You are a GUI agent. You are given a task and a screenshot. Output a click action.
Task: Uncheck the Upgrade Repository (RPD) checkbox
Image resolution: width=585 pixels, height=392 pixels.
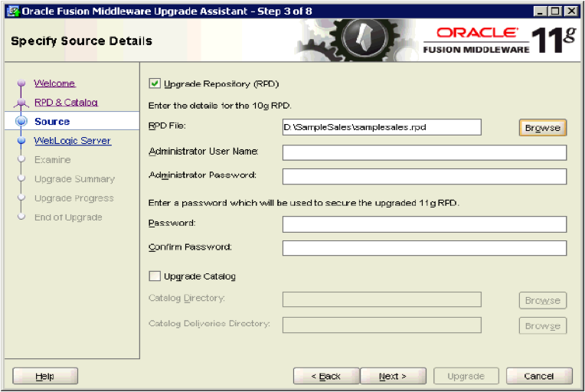155,83
